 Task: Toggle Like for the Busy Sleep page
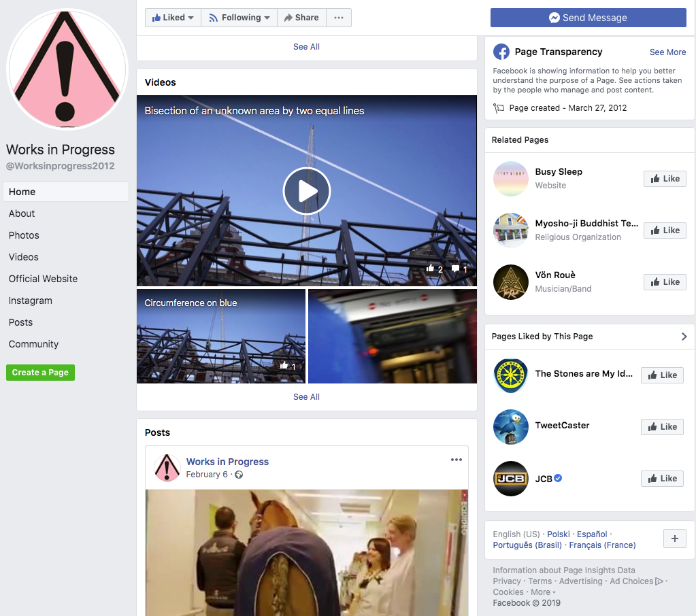click(x=665, y=179)
